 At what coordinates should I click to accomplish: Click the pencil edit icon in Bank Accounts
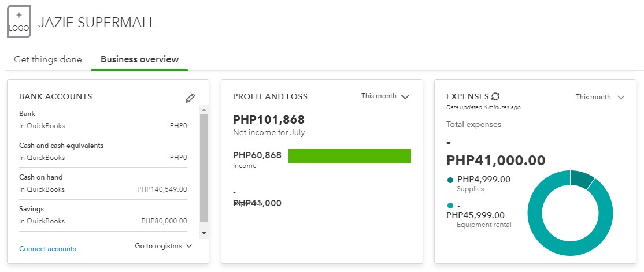coord(190,98)
